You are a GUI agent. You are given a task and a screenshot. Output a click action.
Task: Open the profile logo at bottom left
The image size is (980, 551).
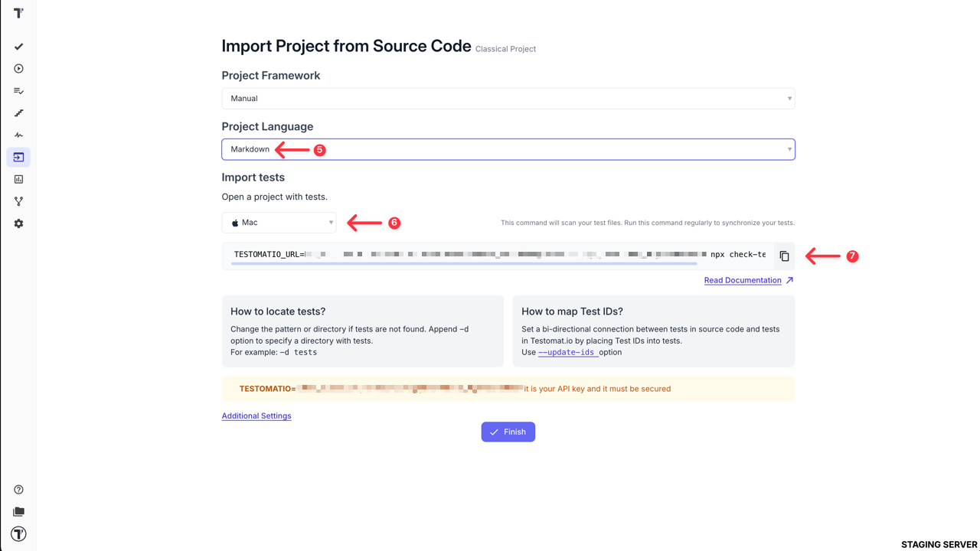pyautogui.click(x=18, y=533)
